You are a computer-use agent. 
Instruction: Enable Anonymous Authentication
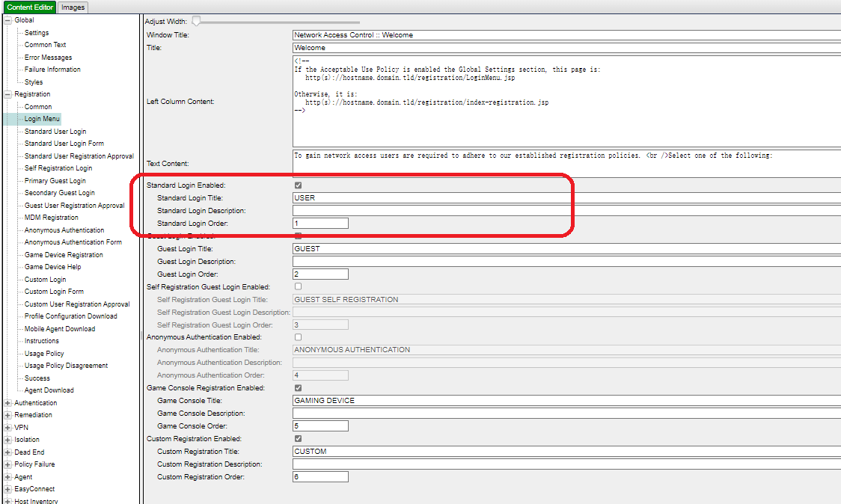click(299, 336)
